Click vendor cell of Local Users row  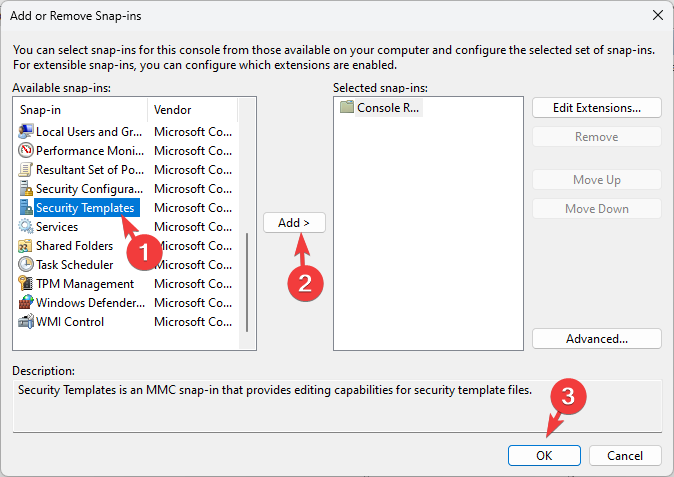click(193, 131)
